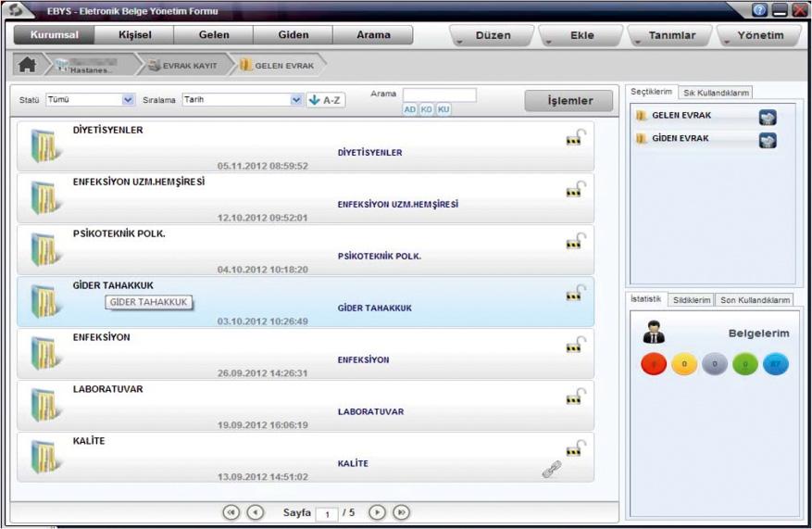
Task: Open the Sıralama dropdown showing Tarih
Action: 243,100
